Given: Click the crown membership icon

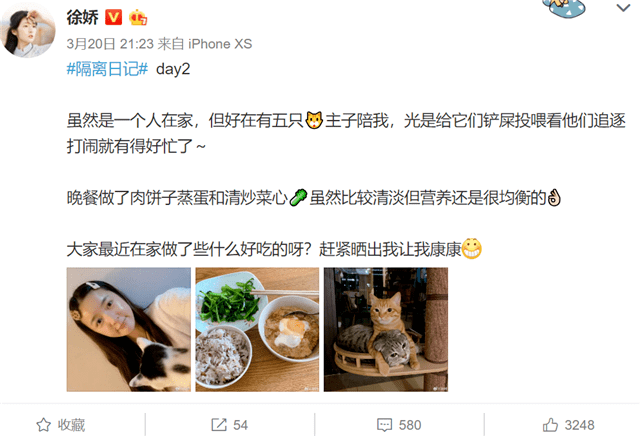Looking at the screenshot, I should pos(138,18).
